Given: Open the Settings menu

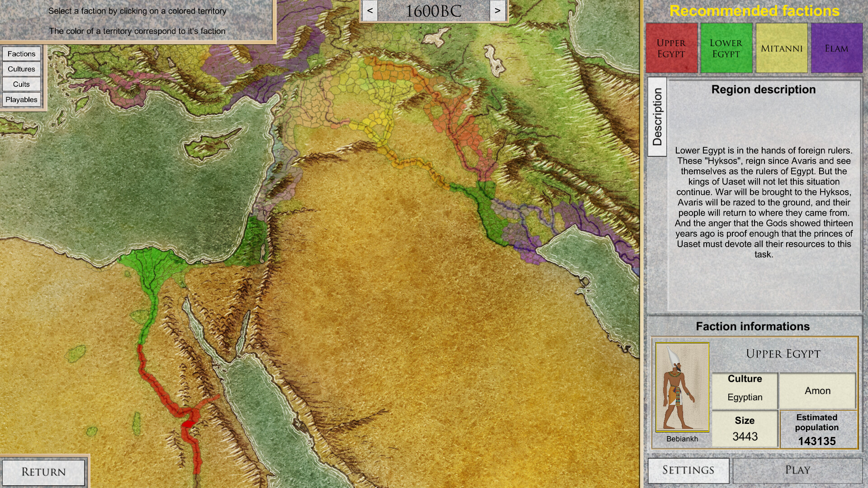Looking at the screenshot, I should point(689,470).
